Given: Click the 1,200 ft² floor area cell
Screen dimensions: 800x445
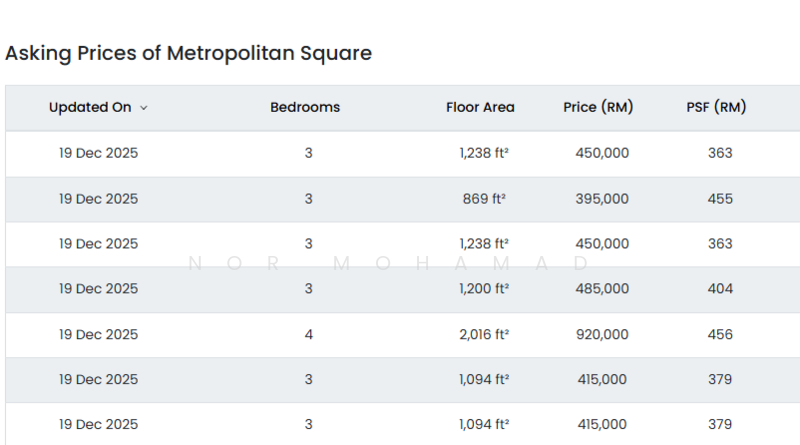Looking at the screenshot, I should tap(484, 289).
